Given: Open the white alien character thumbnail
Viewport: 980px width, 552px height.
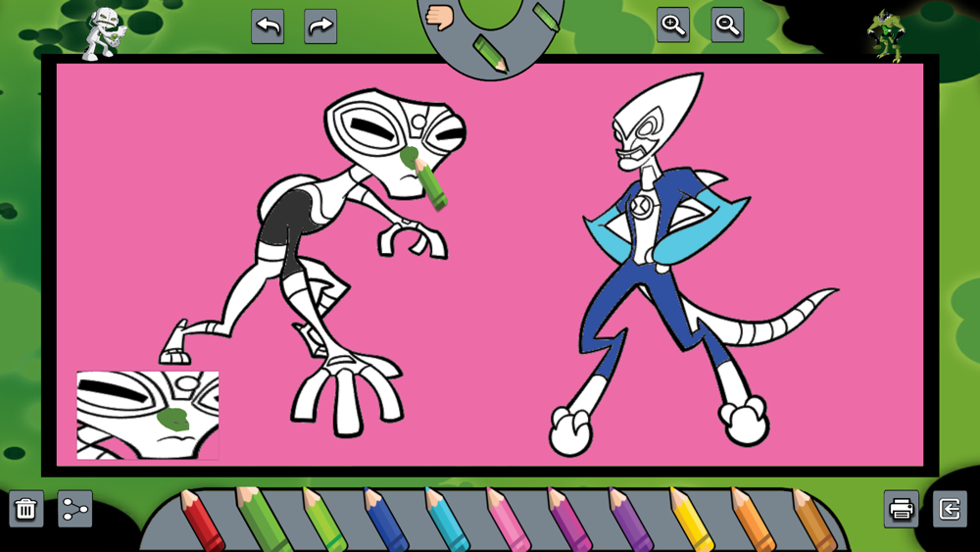Looking at the screenshot, I should 104,33.
